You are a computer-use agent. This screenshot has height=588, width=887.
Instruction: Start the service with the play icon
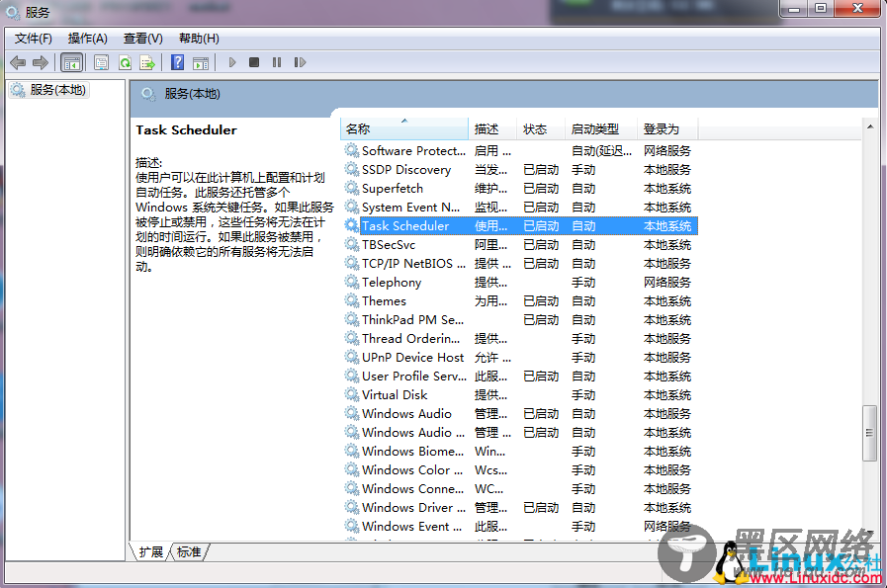pos(232,62)
